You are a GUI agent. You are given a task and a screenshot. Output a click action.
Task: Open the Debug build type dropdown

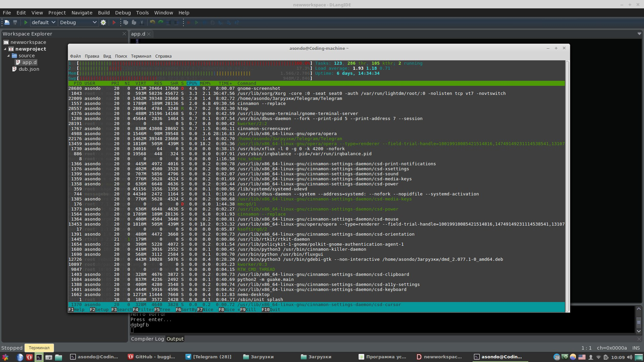click(78, 22)
